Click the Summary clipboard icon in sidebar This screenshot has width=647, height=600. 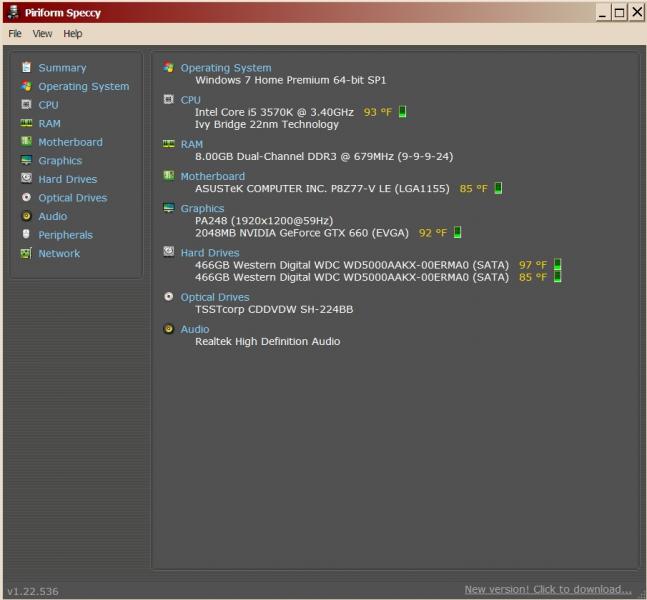point(26,67)
